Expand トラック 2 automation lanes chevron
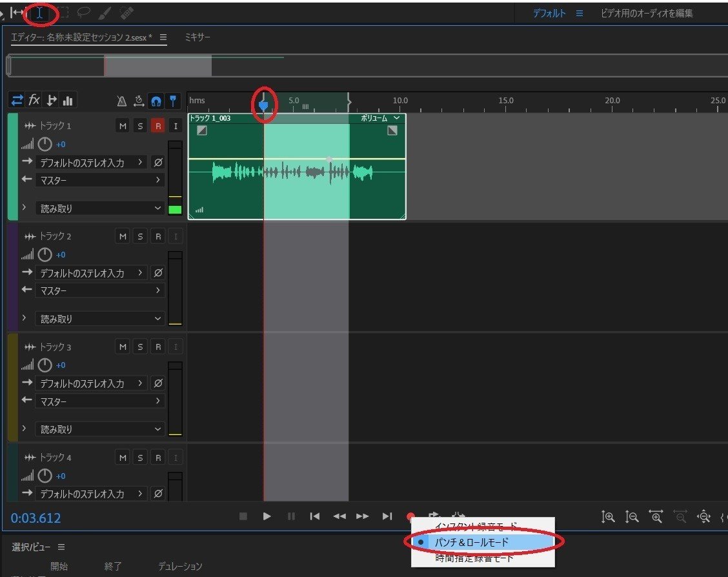Screen dimensions: 728x577 [x=24, y=318]
